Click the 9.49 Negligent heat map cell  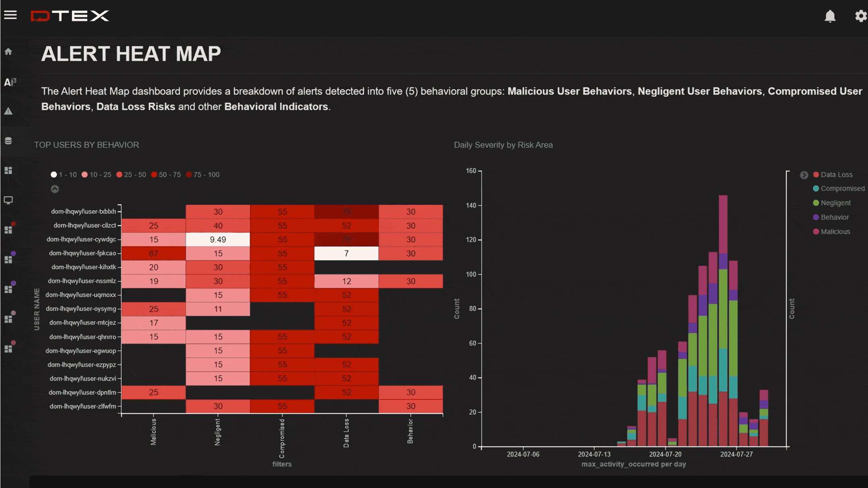tap(218, 240)
